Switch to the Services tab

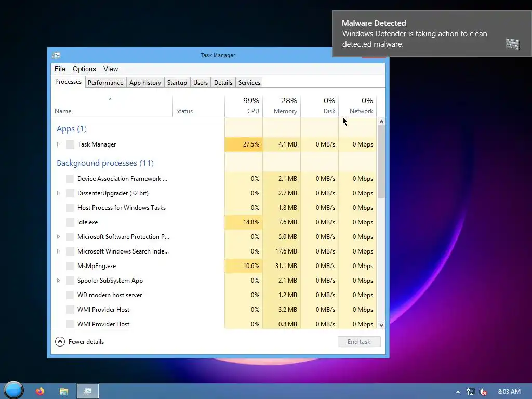[249, 83]
